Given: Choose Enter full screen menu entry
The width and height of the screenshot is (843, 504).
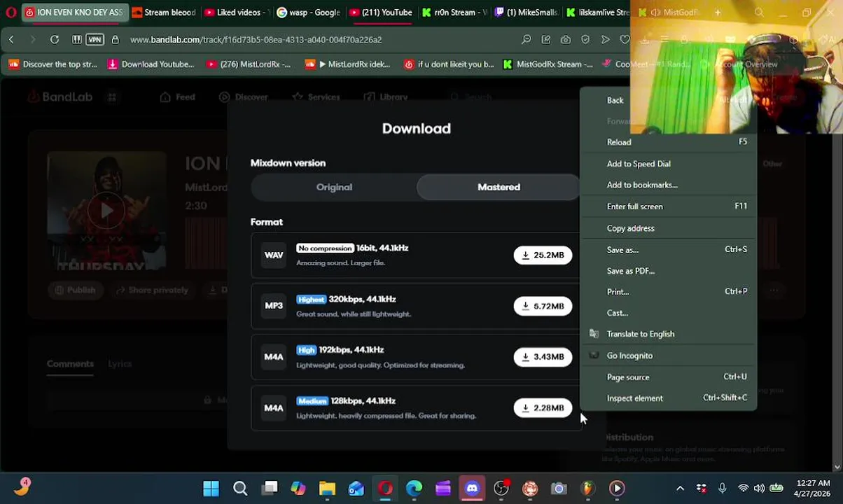Looking at the screenshot, I should coord(668,206).
